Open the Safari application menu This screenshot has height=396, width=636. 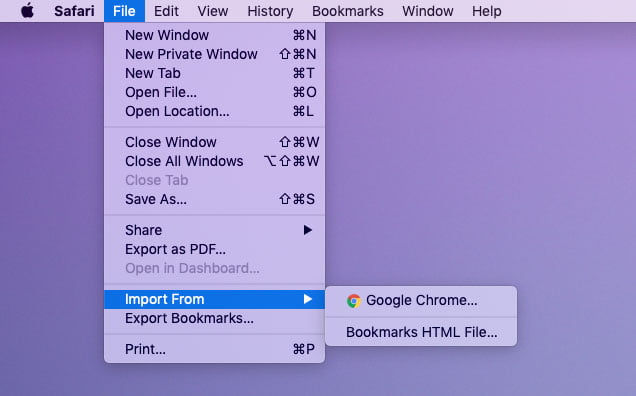74,11
